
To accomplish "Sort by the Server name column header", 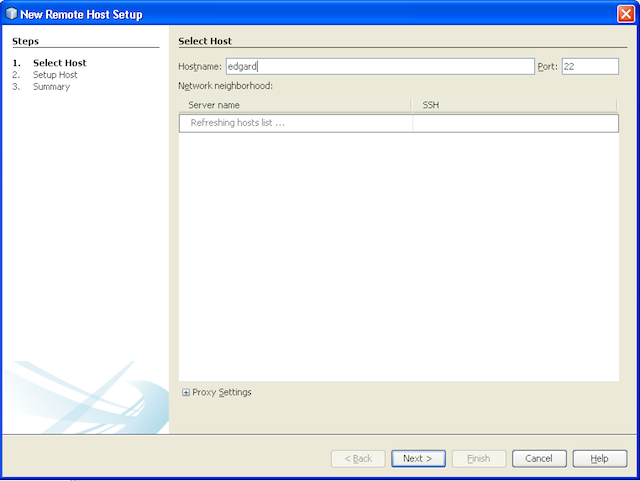I will (294, 105).
